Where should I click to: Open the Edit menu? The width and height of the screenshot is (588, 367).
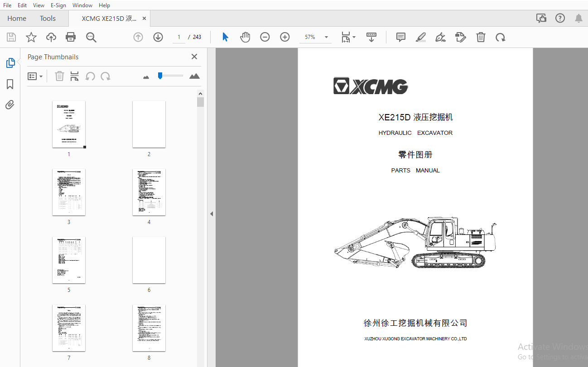22,5
